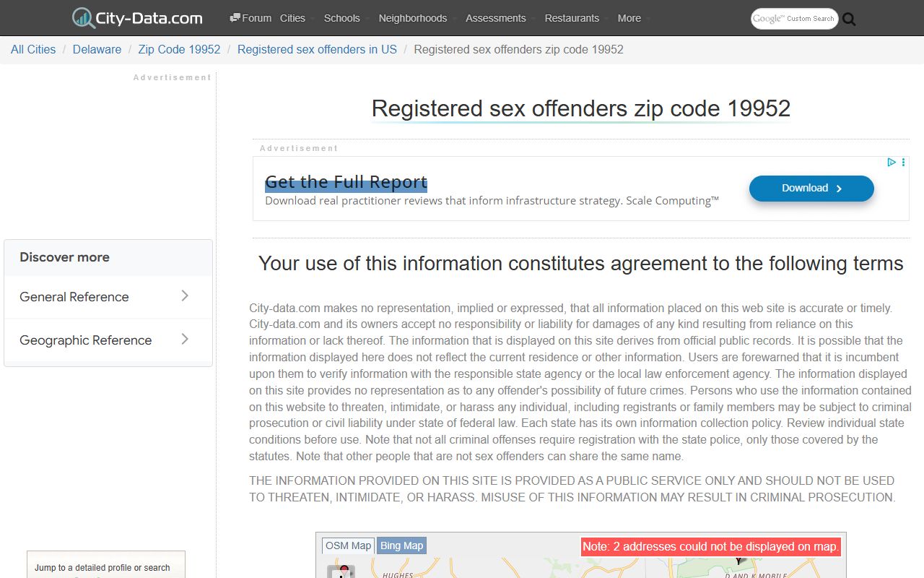924x578 pixels.
Task: Switch to the Bing Map tab
Action: pos(402,545)
